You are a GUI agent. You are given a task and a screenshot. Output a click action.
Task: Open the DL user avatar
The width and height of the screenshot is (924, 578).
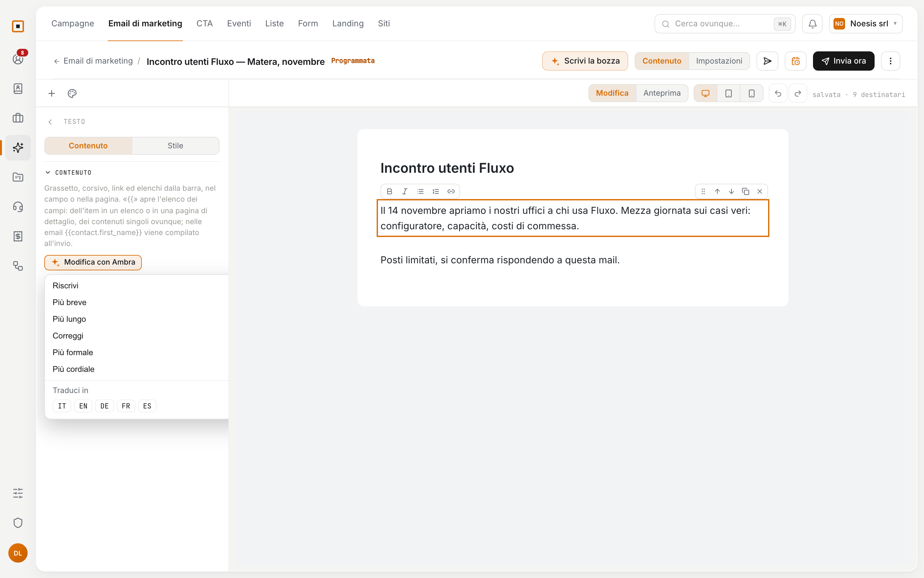pyautogui.click(x=18, y=553)
